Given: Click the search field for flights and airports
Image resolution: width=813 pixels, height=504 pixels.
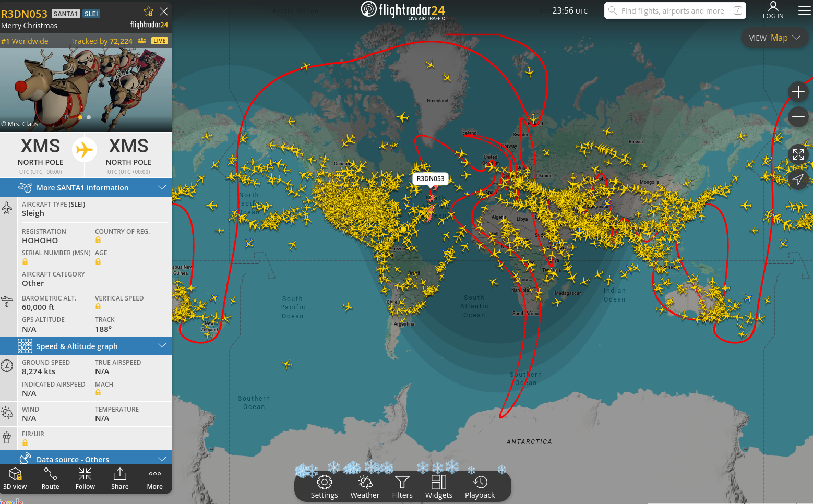Looking at the screenshot, I should click(675, 10).
